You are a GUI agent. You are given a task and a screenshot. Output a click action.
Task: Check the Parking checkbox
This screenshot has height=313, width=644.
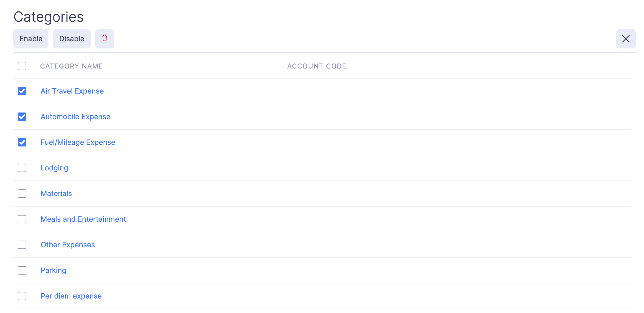22,270
